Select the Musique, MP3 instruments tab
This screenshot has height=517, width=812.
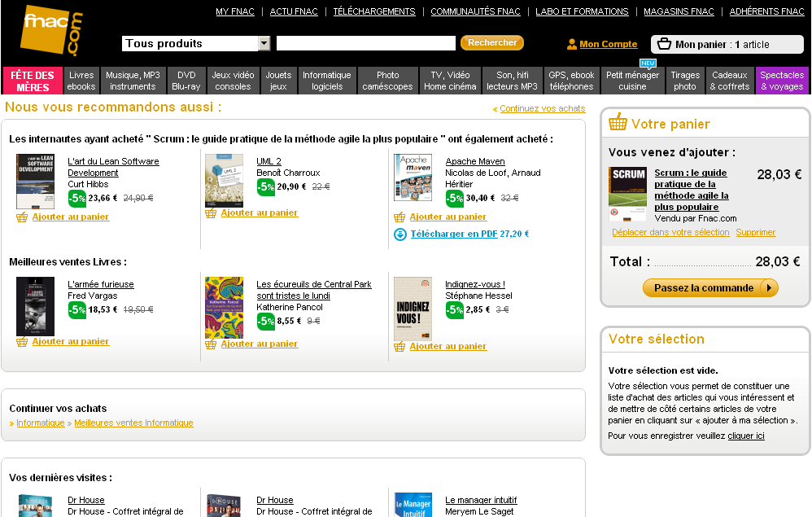[x=133, y=81]
